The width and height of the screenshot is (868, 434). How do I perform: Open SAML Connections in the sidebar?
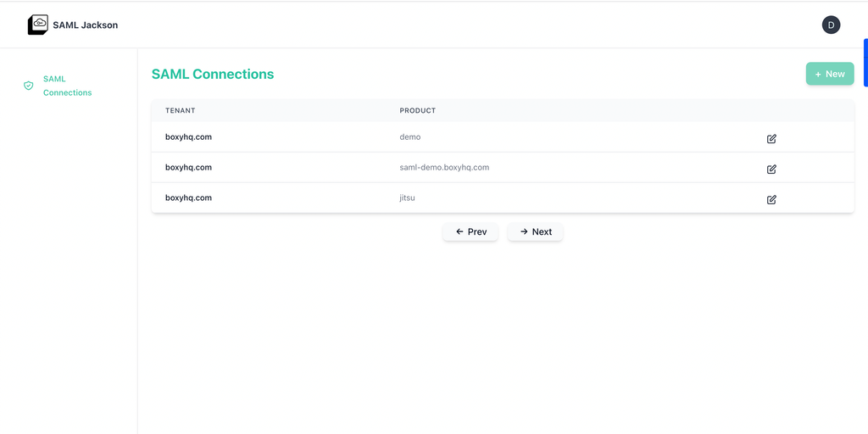pos(67,86)
